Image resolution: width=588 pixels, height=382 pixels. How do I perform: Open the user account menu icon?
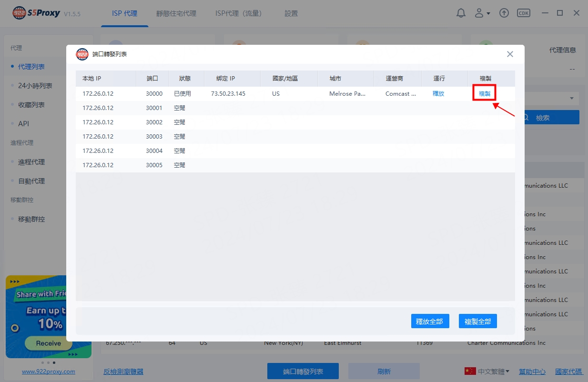point(479,13)
